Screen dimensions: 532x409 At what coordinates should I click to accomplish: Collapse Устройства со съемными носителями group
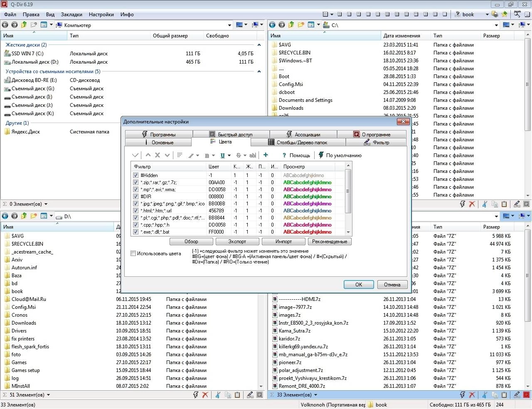[x=259, y=71]
